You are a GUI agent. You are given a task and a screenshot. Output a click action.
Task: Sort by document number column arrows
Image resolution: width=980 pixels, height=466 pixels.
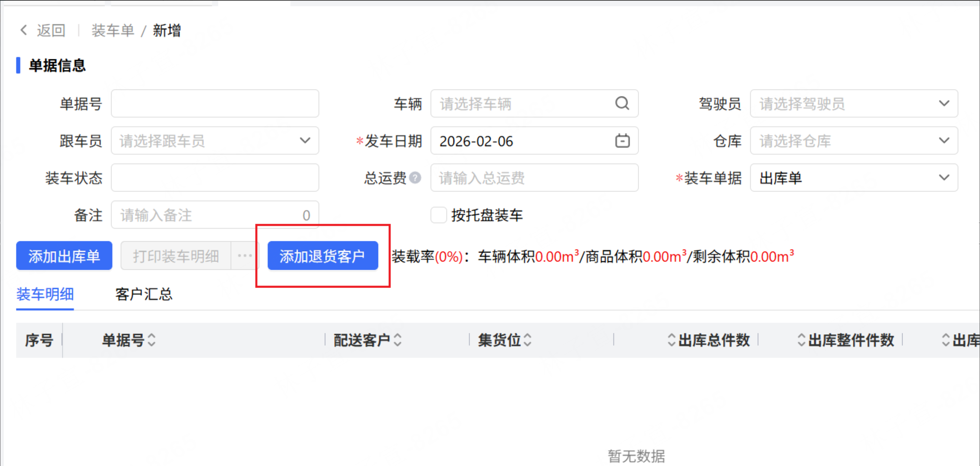(152, 340)
